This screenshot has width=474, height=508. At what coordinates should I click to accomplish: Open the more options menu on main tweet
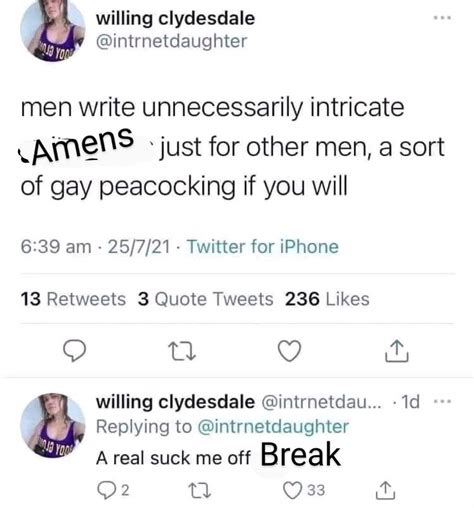[x=442, y=18]
